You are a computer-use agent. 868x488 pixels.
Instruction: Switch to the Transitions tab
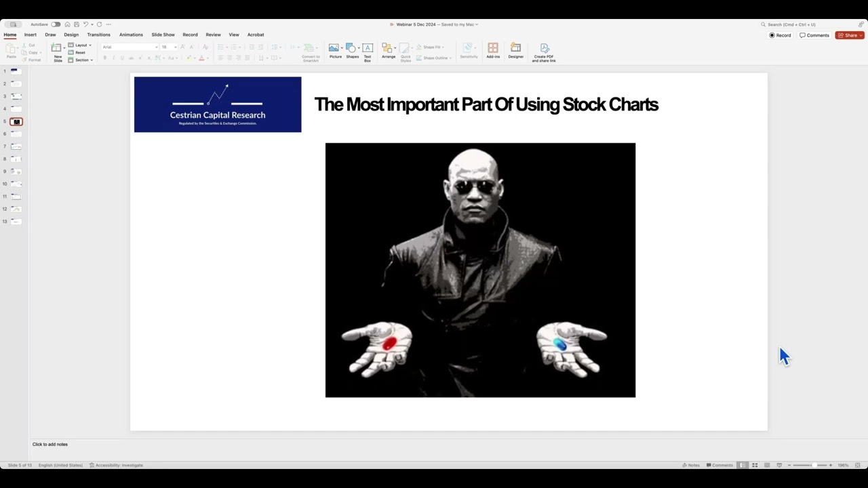(98, 35)
